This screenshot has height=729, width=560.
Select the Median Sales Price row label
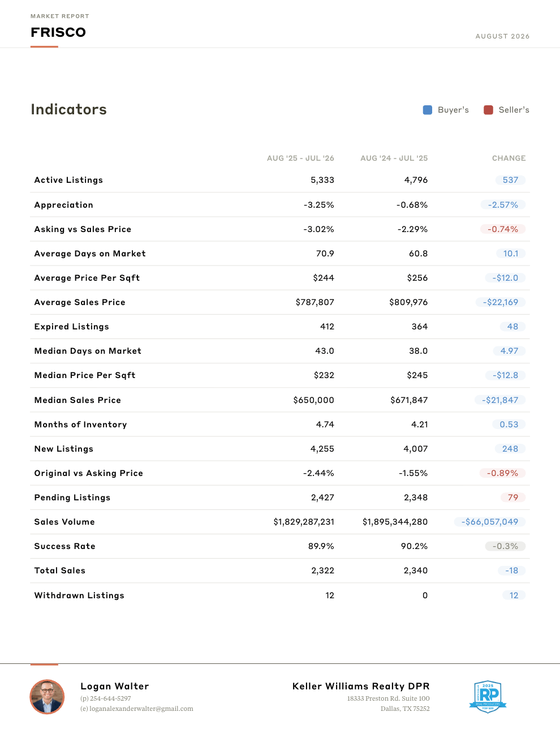pos(77,400)
